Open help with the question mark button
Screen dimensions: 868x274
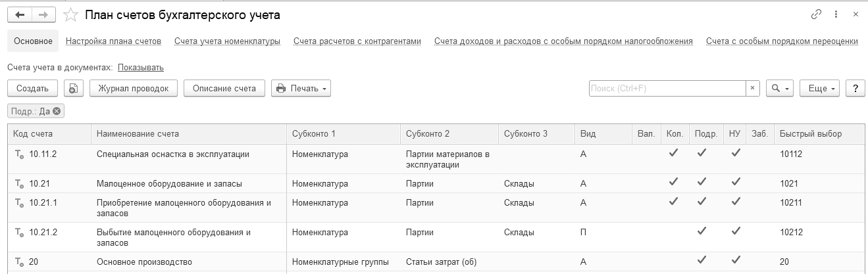click(x=855, y=88)
